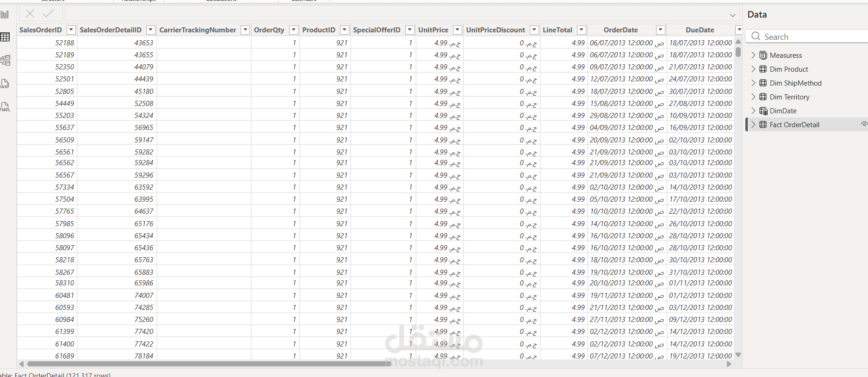Expand the Dim Territory table
The width and height of the screenshot is (868, 377).
point(753,97)
